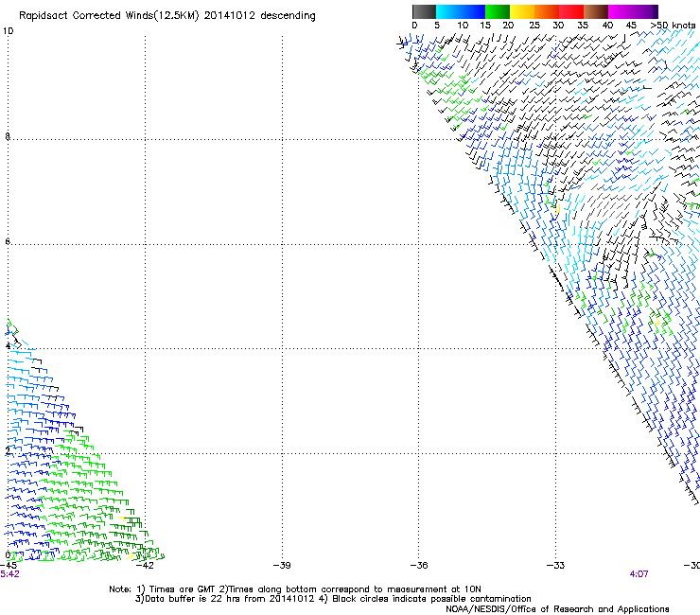Screen dimensions: 700x615
Task: Click the legend label '25'
Action: (534, 25)
